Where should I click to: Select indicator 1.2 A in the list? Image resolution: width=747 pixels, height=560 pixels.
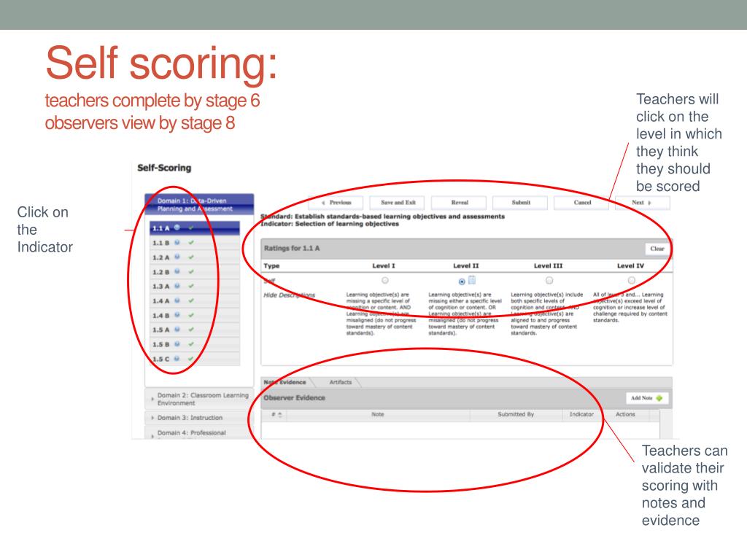[x=194, y=257]
